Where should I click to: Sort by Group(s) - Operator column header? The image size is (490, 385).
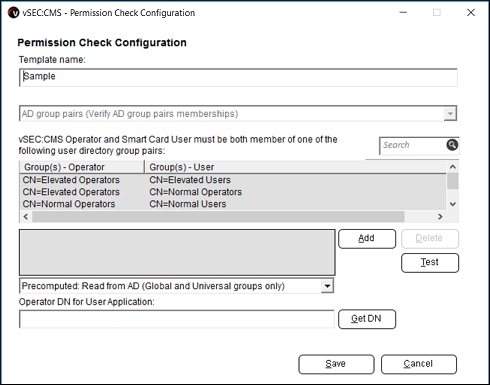pos(82,167)
